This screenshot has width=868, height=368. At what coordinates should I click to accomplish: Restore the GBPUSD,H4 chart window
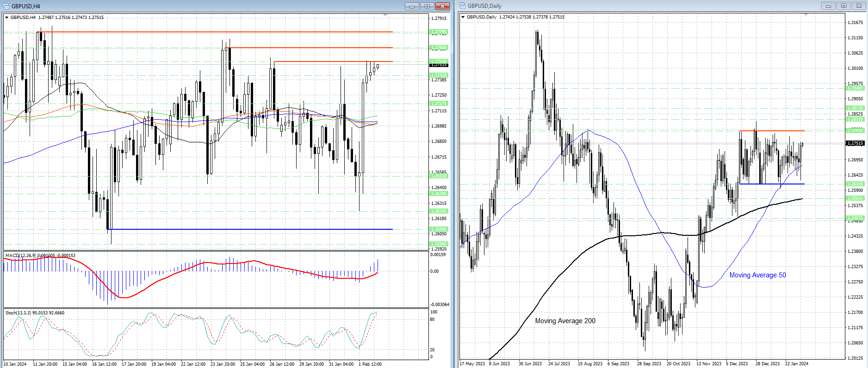[427, 6]
